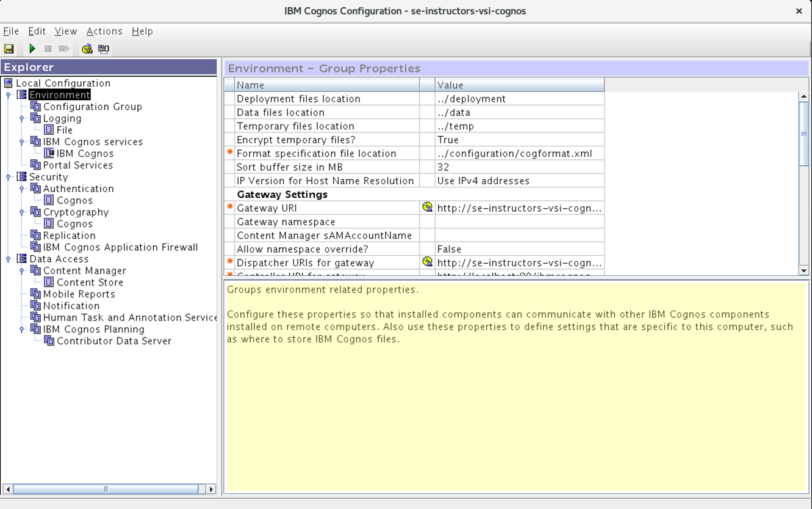Viewport: 812px width, 509px height.
Task: Open the File menu
Action: 11,31
